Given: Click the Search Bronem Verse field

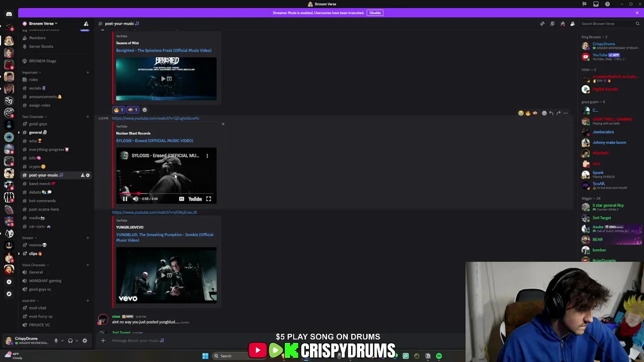Looking at the screenshot, I should pyautogui.click(x=610, y=24).
